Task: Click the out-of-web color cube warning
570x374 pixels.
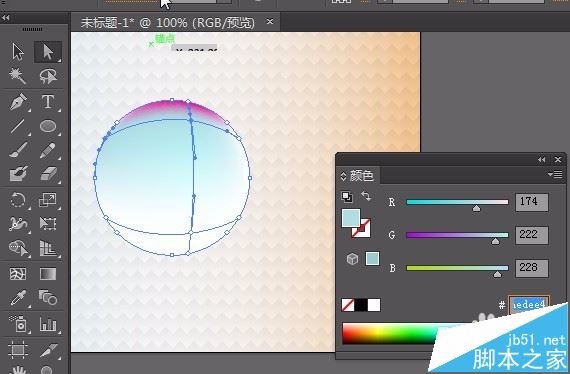Action: tap(352, 259)
